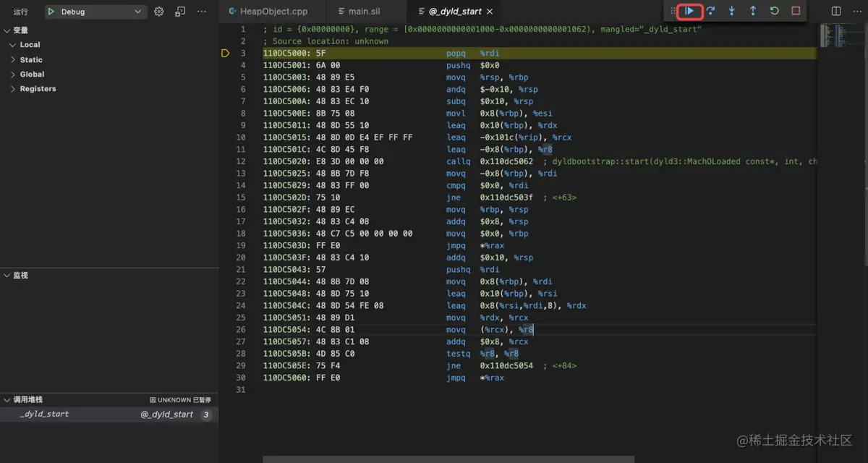
Task: Click the C++ file icon on HeapObject.cpp tab
Action: [232, 12]
